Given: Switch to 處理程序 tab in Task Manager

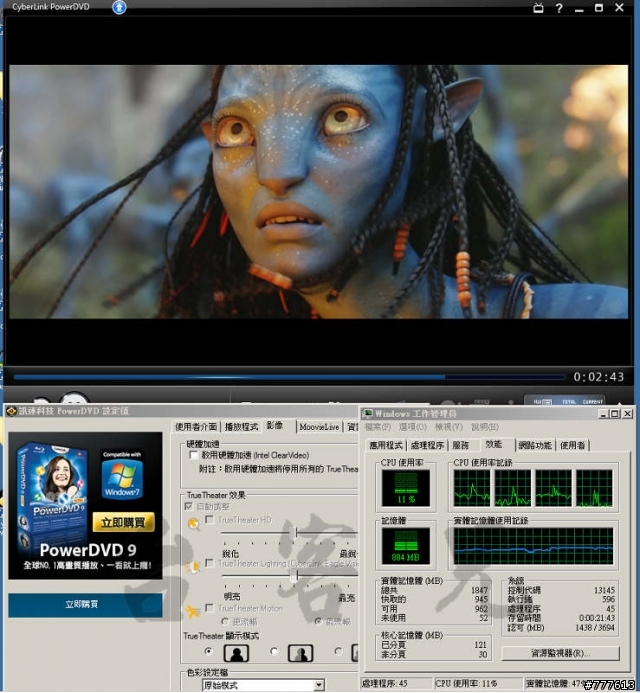Looking at the screenshot, I should (x=427, y=445).
